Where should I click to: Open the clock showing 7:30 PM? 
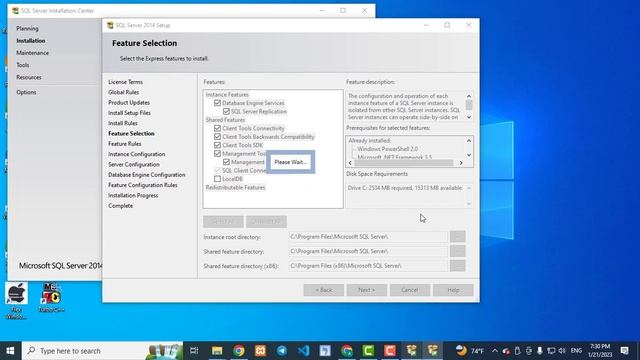coord(600,351)
